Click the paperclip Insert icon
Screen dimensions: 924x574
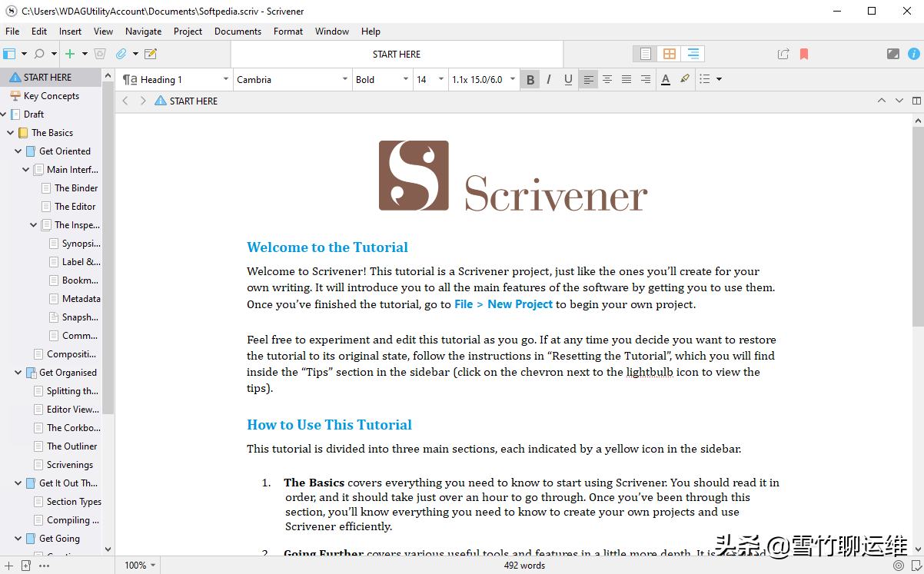coord(121,54)
